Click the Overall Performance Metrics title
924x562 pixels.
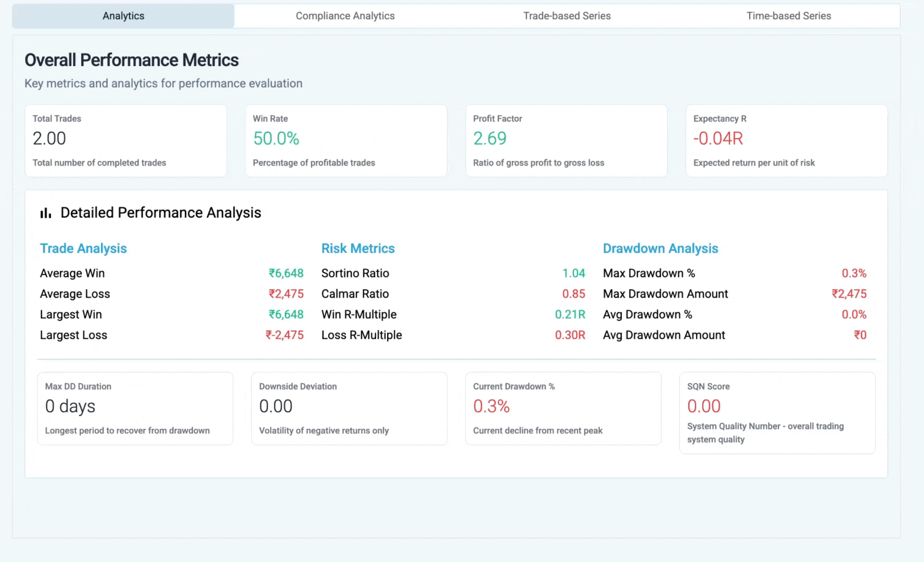click(x=131, y=60)
